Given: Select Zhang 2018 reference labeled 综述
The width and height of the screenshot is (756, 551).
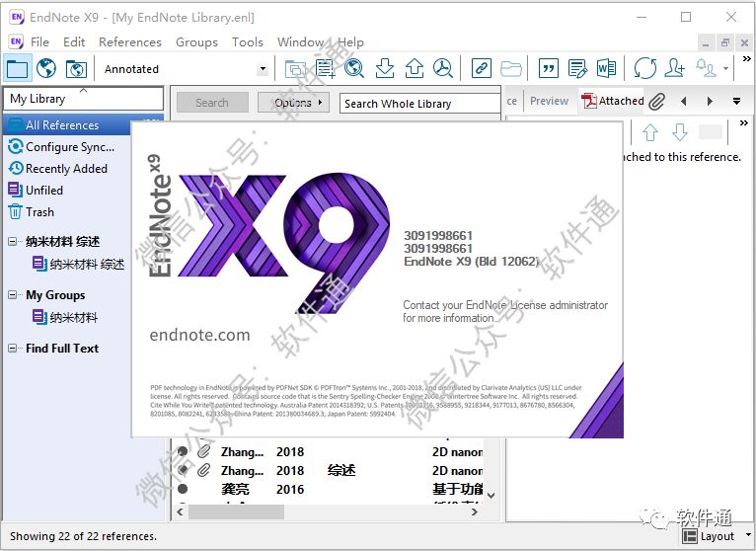Looking at the screenshot, I should tap(329, 470).
